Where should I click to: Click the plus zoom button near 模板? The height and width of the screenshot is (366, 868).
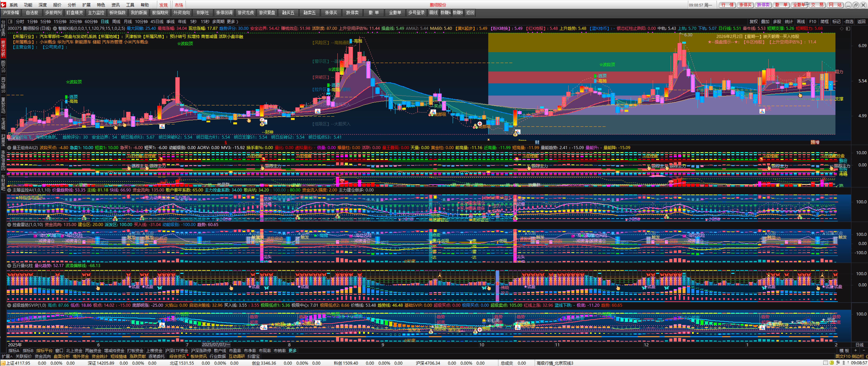[x=855, y=351]
